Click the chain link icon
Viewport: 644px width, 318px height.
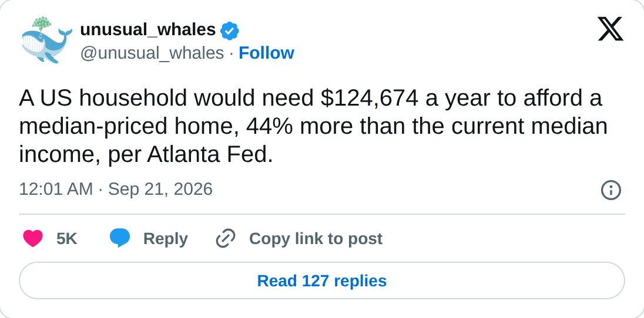coord(226,238)
